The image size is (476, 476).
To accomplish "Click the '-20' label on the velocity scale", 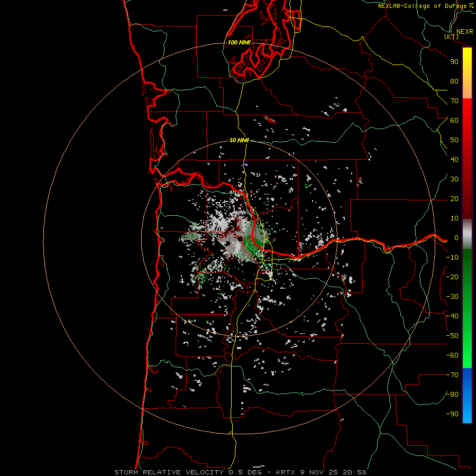I will (452, 277).
